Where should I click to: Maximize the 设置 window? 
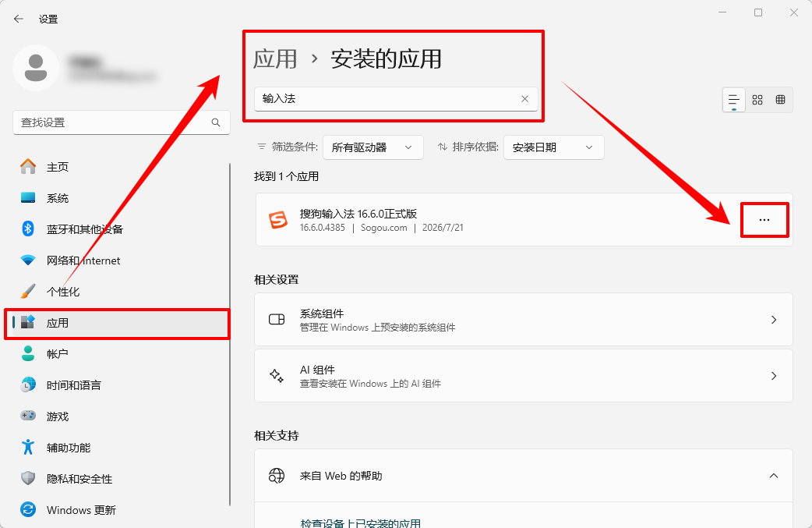pyautogui.click(x=758, y=12)
